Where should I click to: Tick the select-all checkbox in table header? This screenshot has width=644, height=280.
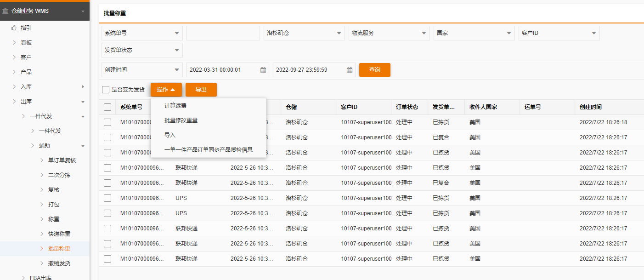tap(107, 107)
